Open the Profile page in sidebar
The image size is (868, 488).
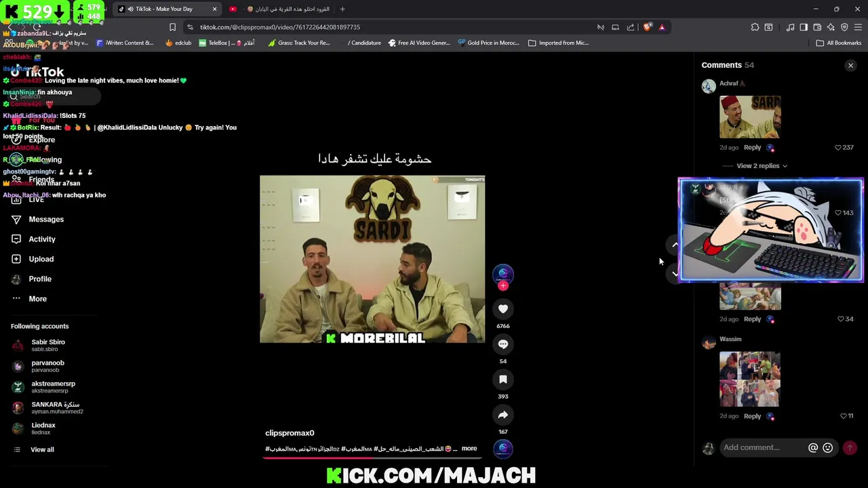point(31,279)
